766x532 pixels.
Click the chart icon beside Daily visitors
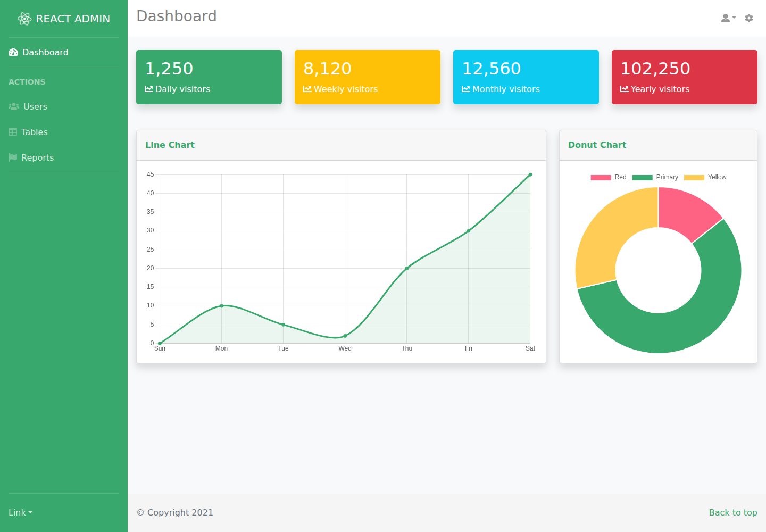pyautogui.click(x=149, y=89)
